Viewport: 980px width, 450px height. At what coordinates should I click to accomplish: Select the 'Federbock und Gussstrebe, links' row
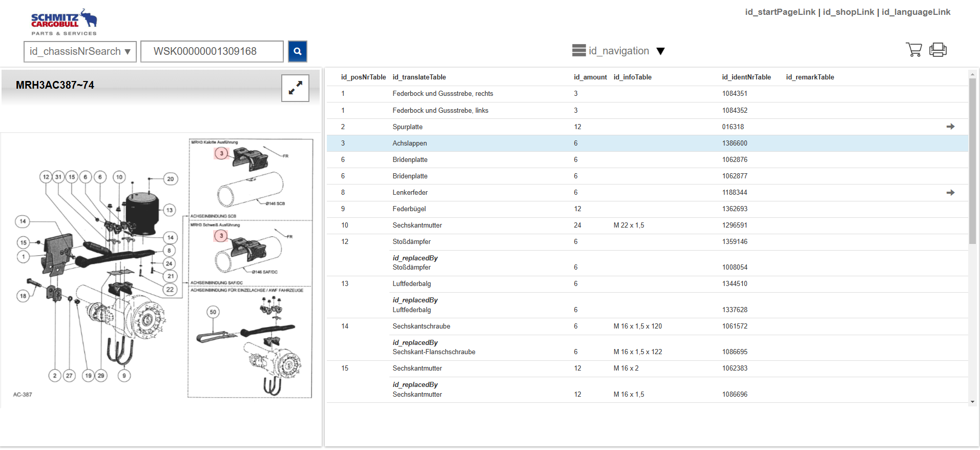click(648, 110)
